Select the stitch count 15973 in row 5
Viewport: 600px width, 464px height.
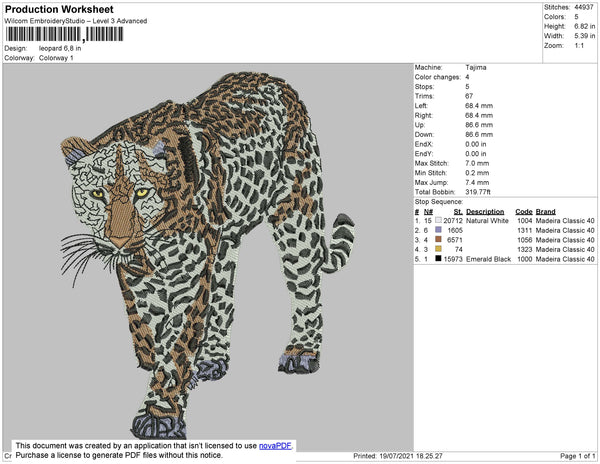(453, 259)
